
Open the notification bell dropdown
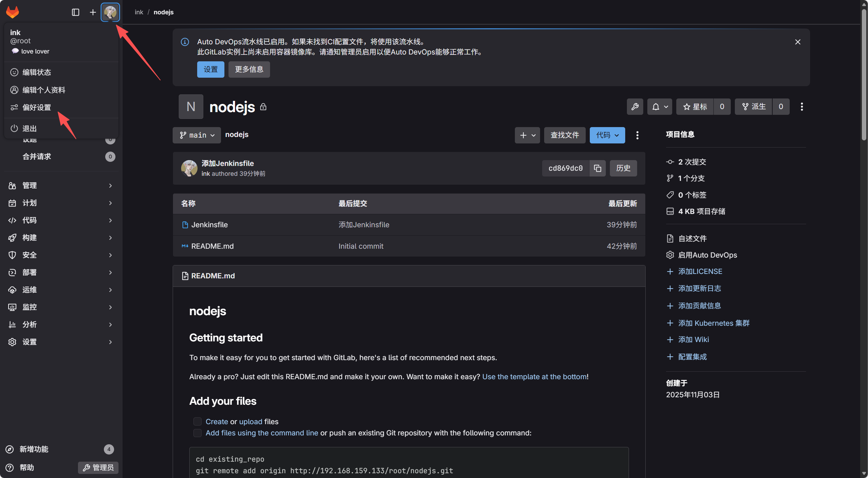pos(660,107)
